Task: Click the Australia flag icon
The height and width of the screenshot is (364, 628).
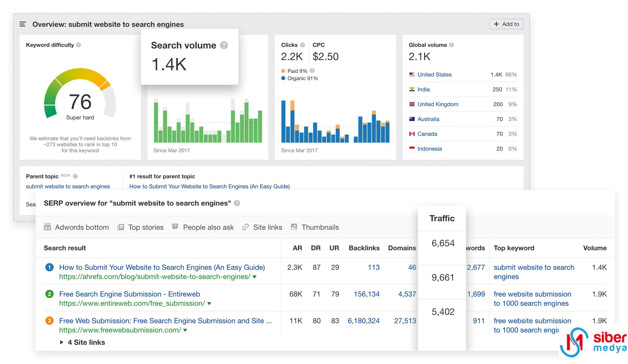Action: [412, 119]
